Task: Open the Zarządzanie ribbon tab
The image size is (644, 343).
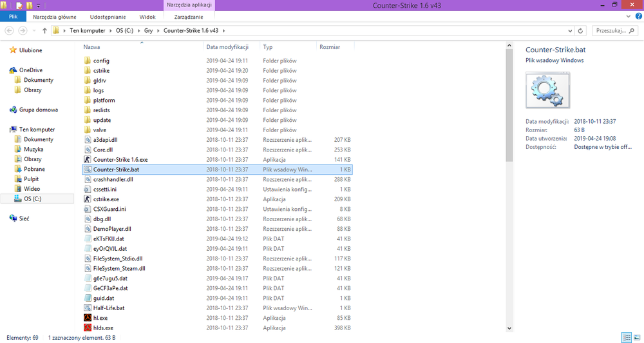Action: [x=189, y=17]
